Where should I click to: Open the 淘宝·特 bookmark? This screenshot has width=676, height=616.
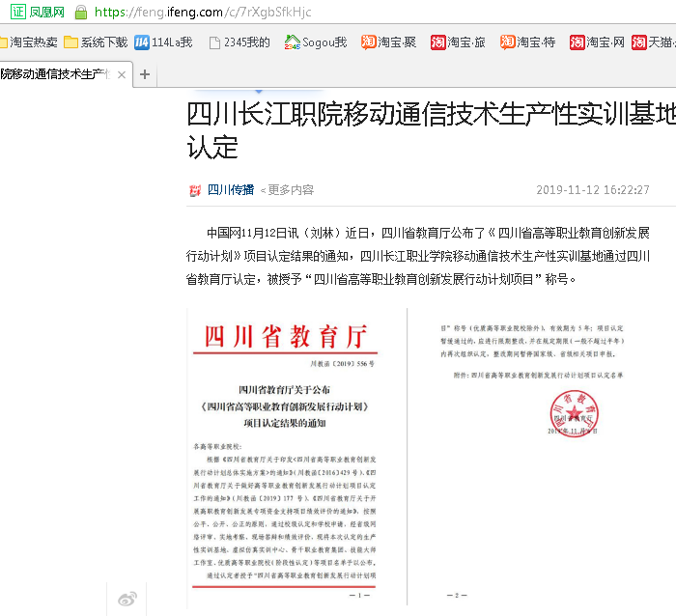[x=527, y=42]
